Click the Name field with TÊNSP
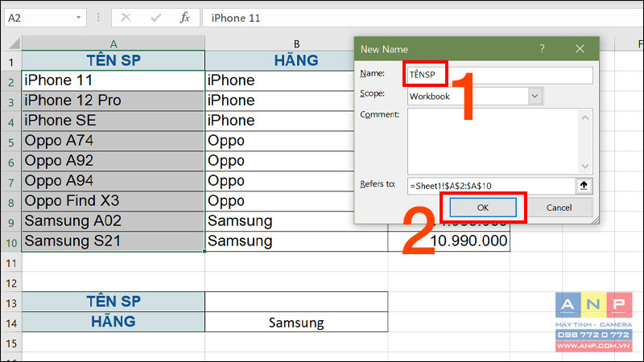Screen dimensions: 644x362 pyautogui.click(x=500, y=75)
